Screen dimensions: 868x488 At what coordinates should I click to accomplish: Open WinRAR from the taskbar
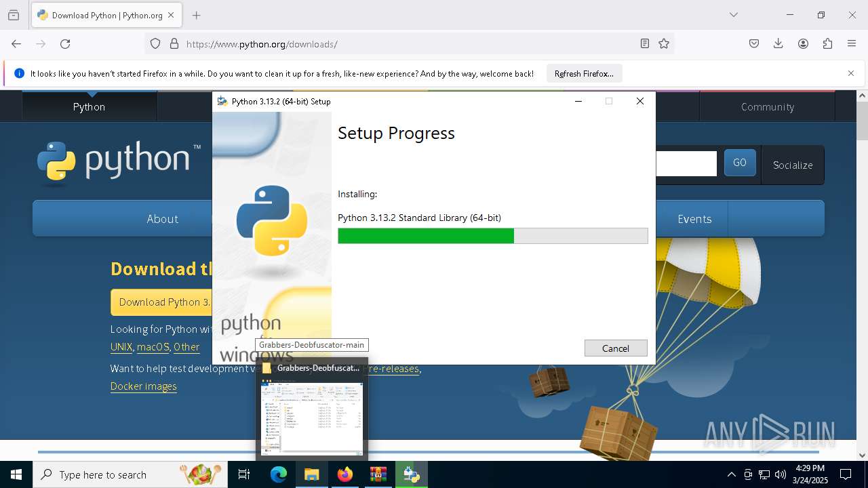pos(378,474)
